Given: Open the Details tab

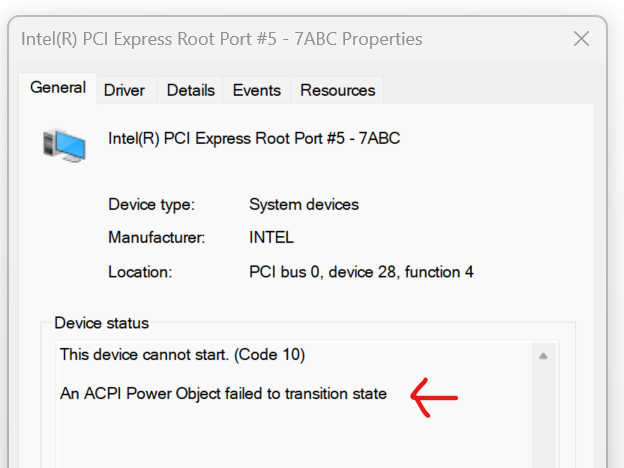Looking at the screenshot, I should 191,90.
